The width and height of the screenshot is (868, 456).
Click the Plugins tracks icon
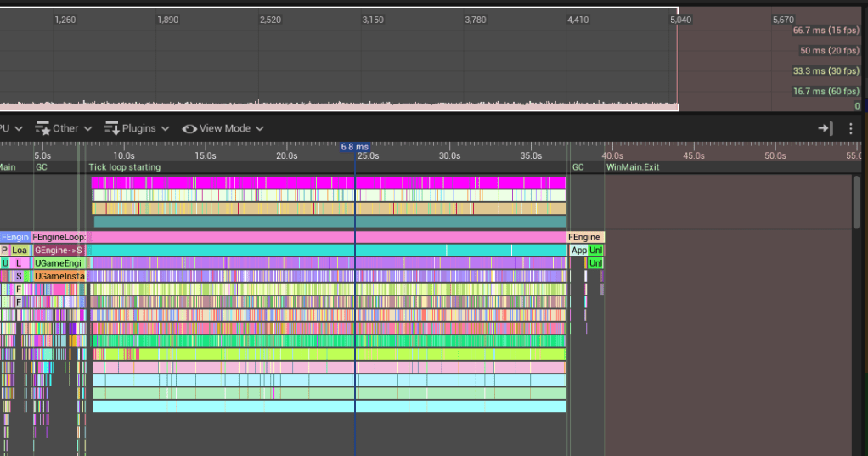click(x=112, y=128)
